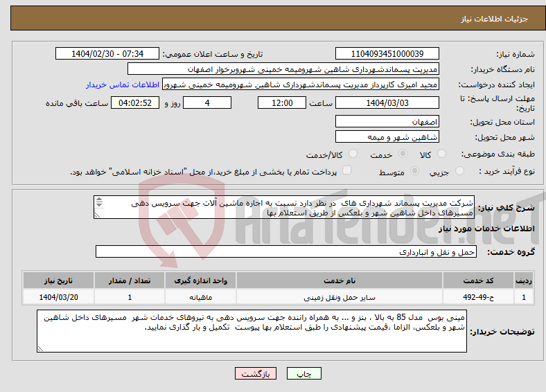Click the توضیحات خریدار text area
The image size is (546, 392).
[252, 331]
